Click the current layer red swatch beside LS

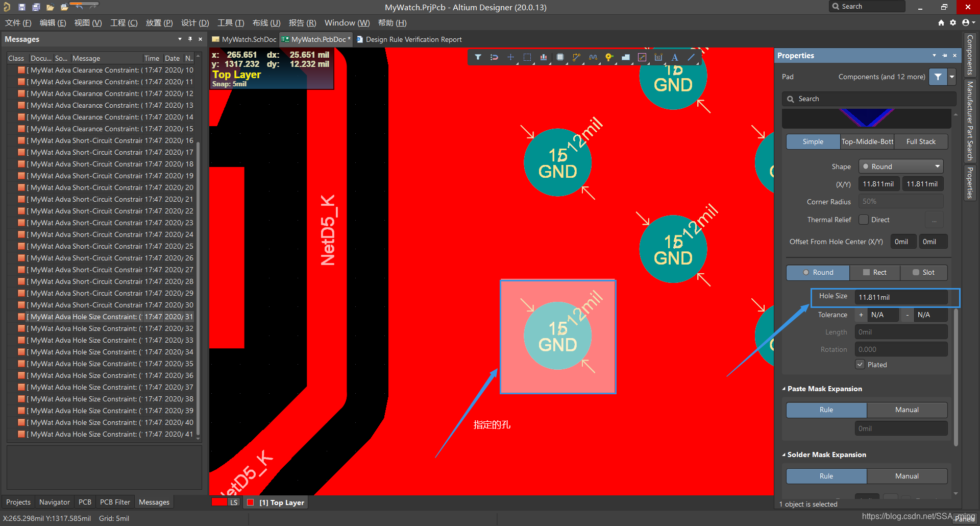tap(219, 503)
